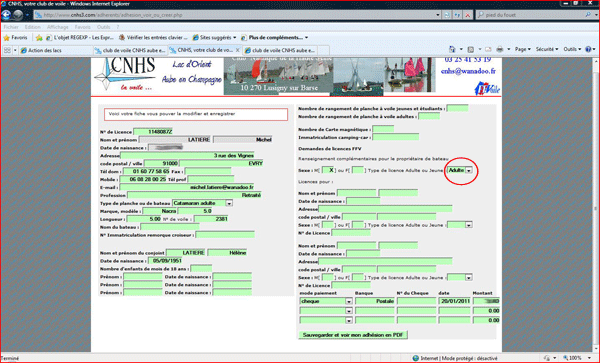This screenshot has width=600, height=363.
Task: Open a new blank tab
Action: (x=324, y=50)
